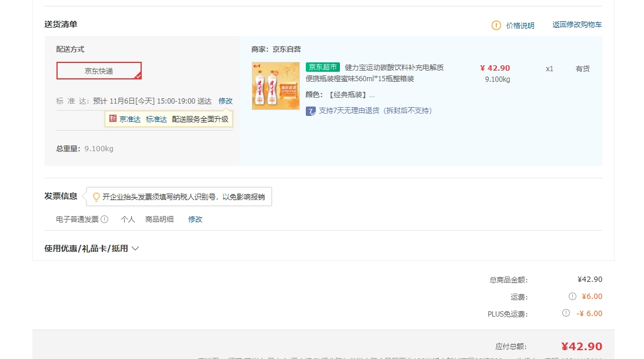The width and height of the screenshot is (644, 359).
Task: Click 修改 in the invoice information row
Action: pos(195,219)
